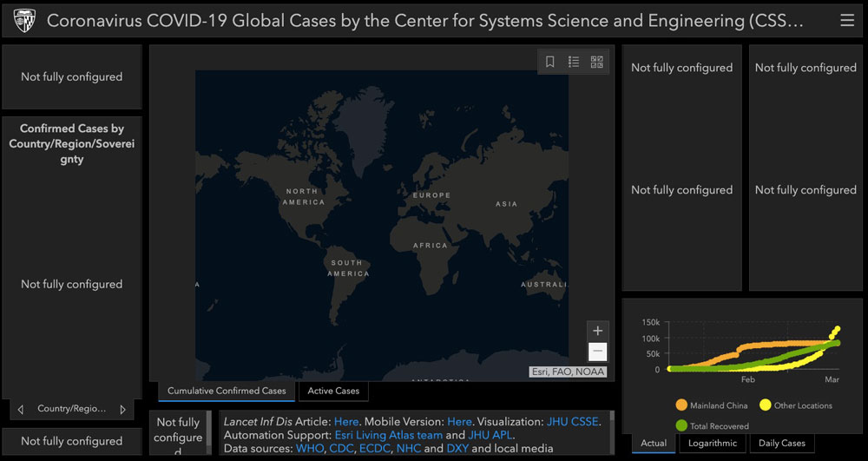Open Mobile Version 'Here' link
The image size is (868, 461).
(x=459, y=422)
